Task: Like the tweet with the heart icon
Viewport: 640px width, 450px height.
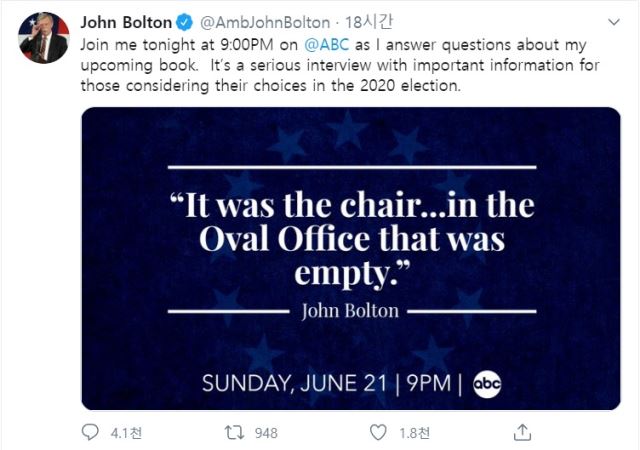Action: click(x=378, y=432)
